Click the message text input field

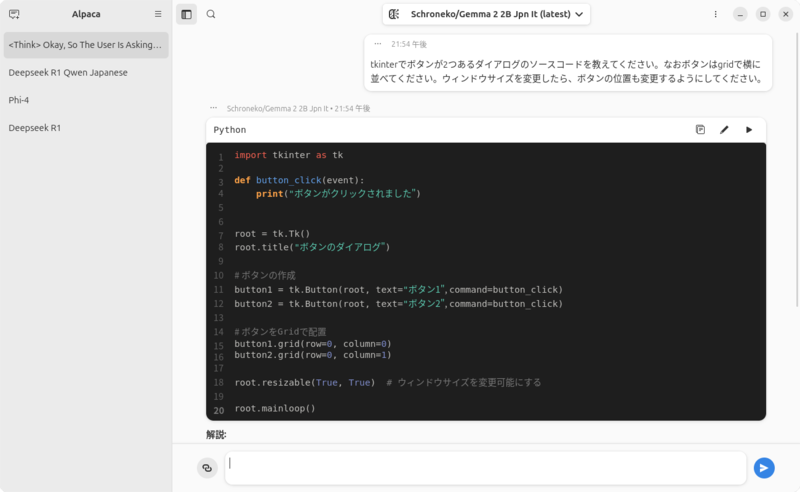485,467
